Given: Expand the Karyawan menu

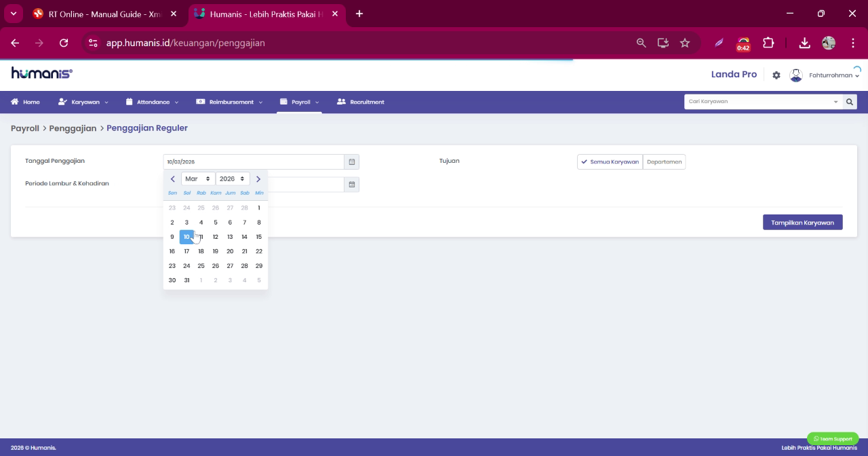Looking at the screenshot, I should (x=83, y=102).
